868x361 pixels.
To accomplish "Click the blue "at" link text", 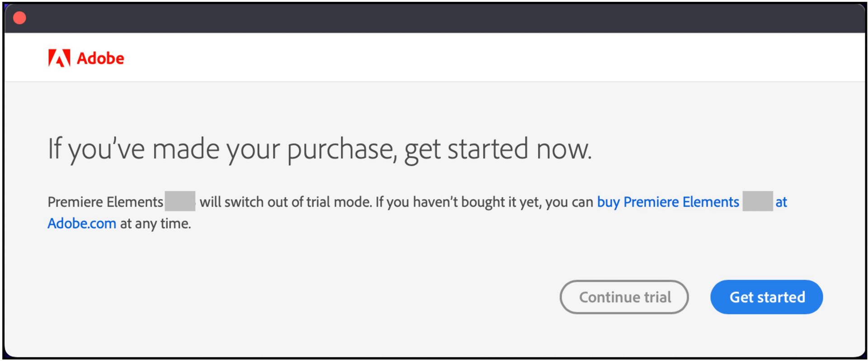I will pos(781,202).
